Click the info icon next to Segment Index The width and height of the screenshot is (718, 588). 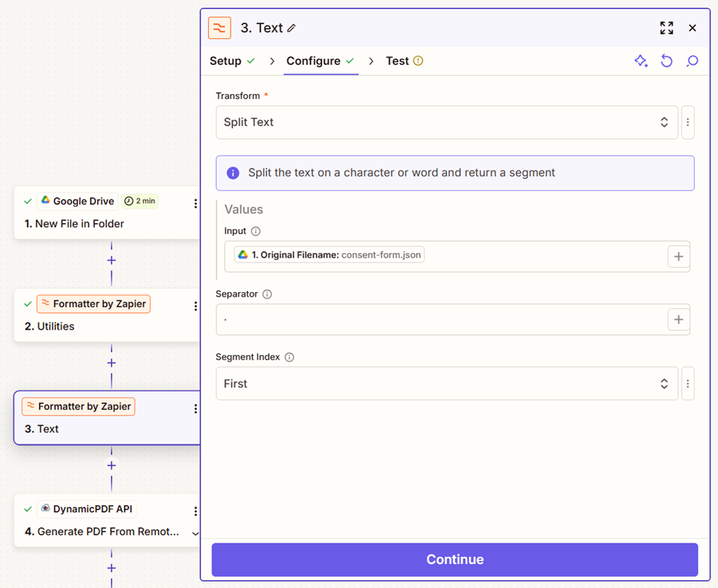pos(290,357)
